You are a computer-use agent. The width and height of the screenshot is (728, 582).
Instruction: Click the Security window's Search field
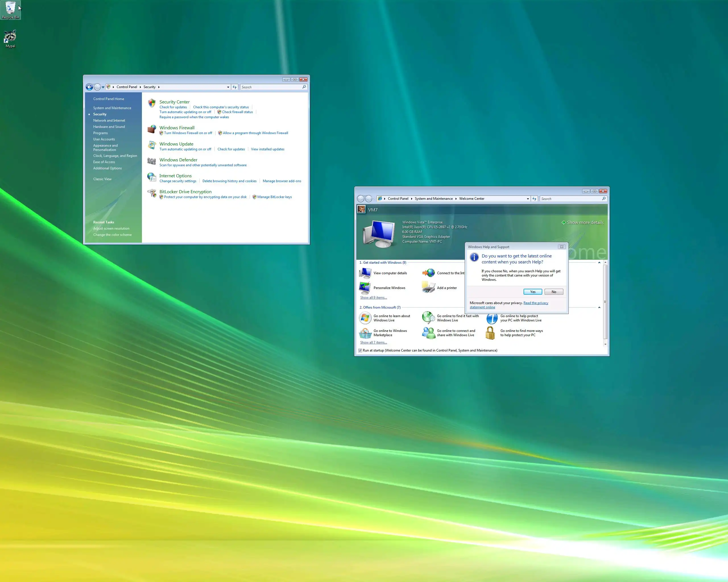(271, 87)
